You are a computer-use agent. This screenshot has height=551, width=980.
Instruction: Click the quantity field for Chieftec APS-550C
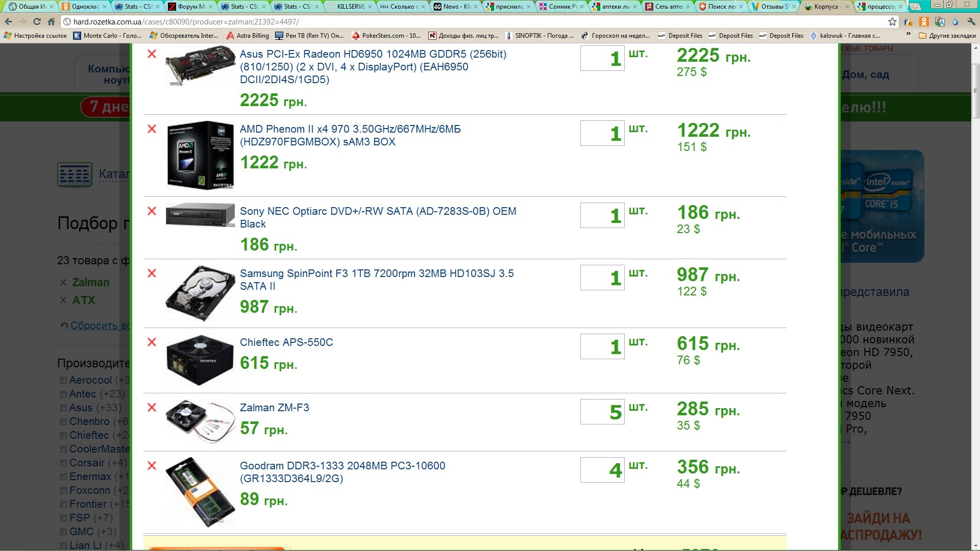[x=602, y=346]
